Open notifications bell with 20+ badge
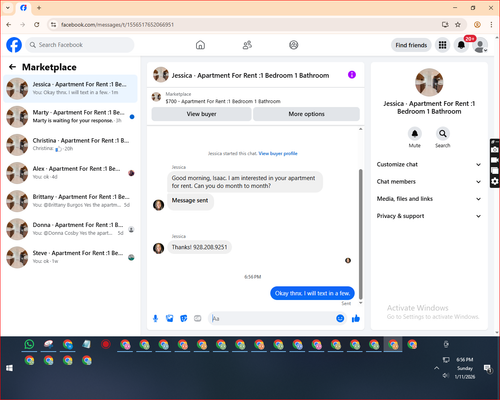500x400 pixels. tap(461, 45)
